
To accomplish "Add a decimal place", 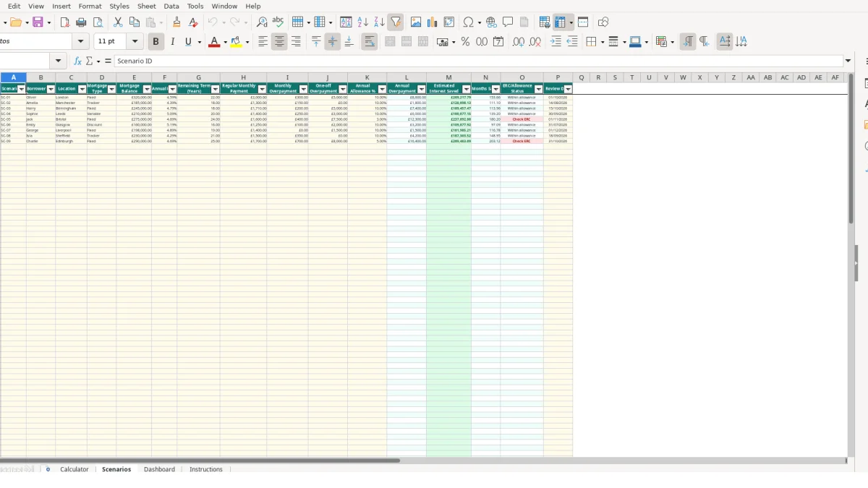I will (519, 42).
